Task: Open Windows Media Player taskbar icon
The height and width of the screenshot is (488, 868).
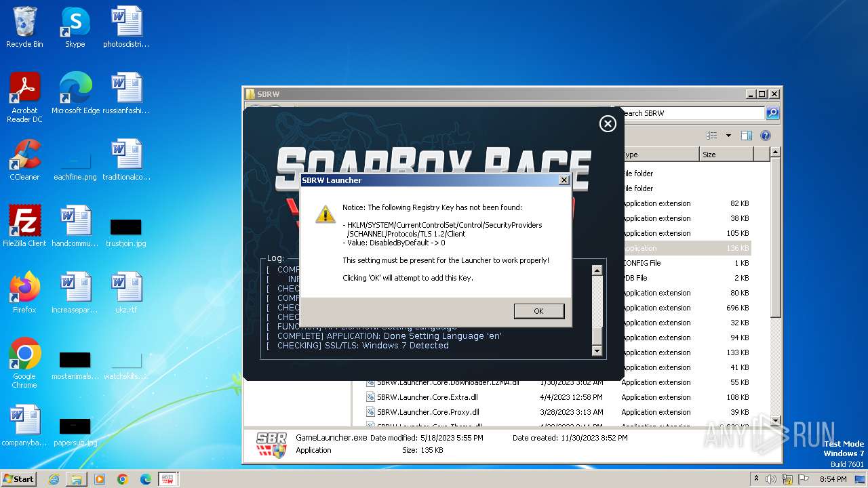Action: coord(100,479)
